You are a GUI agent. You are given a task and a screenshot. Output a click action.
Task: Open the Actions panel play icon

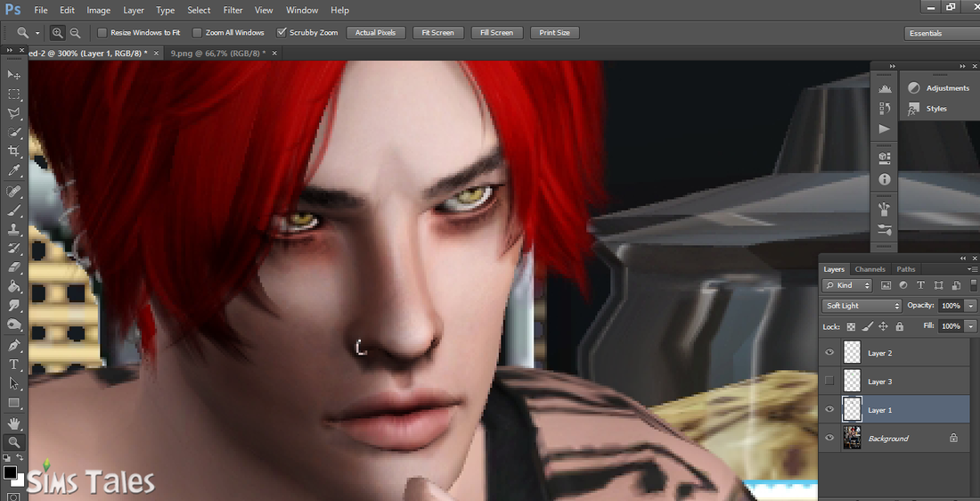pos(885,129)
